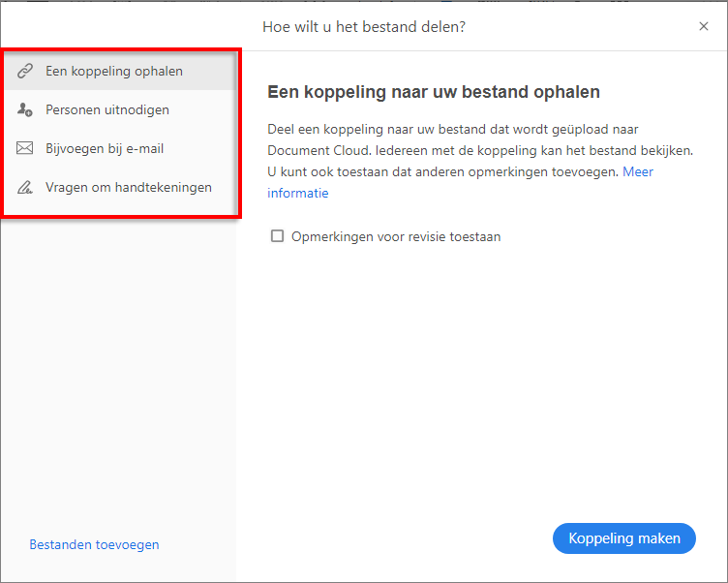Viewport: 728px width, 583px height.
Task: Click the dialog title 'Hoe wilt u het bestand delen?'
Action: [364, 26]
